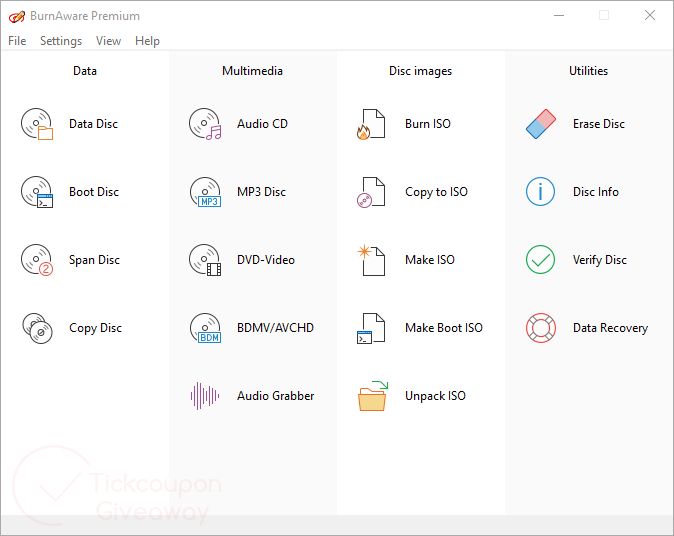Click the Make ISO label
The height and width of the screenshot is (536, 674).
tap(430, 260)
